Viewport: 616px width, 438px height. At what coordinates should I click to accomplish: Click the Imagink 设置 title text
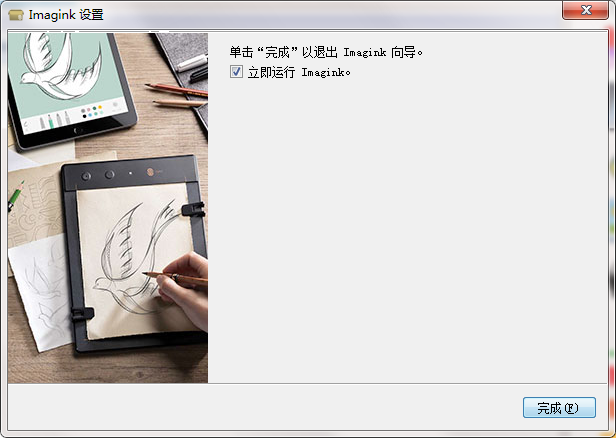click(66, 15)
